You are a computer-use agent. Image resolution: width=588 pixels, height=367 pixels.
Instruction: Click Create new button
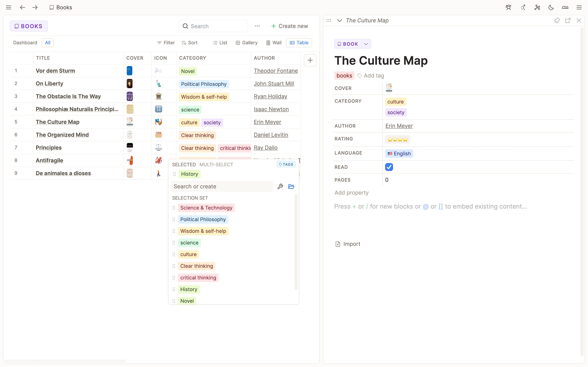click(289, 26)
